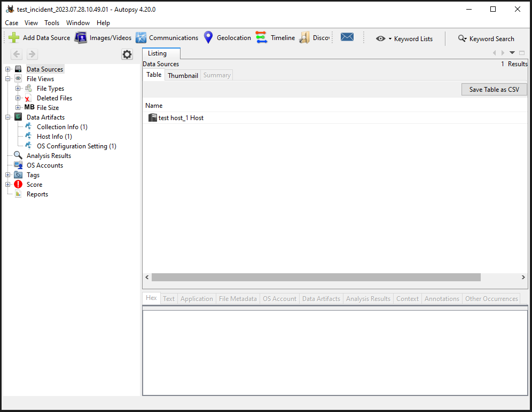The height and width of the screenshot is (412, 532).
Task: Expand the Tags tree node
Action: (x=8, y=175)
